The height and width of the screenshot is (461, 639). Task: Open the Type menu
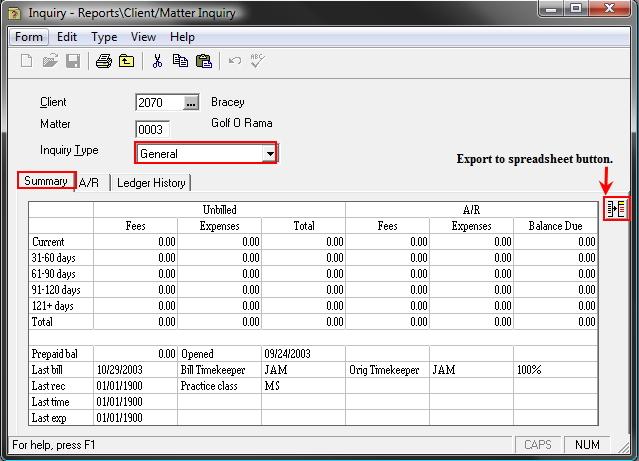pyautogui.click(x=104, y=37)
